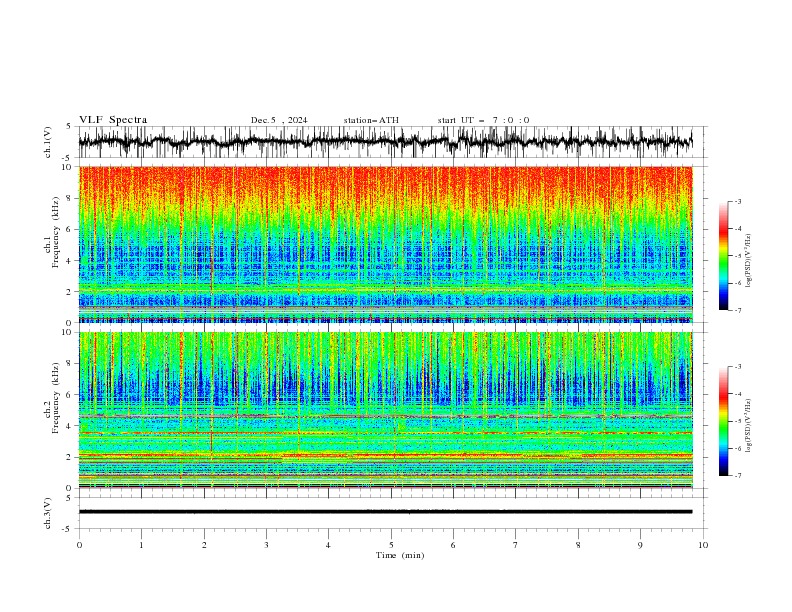Click the "-7" label on ch.2 color bar
This screenshot has width=792, height=612.
coord(737,476)
